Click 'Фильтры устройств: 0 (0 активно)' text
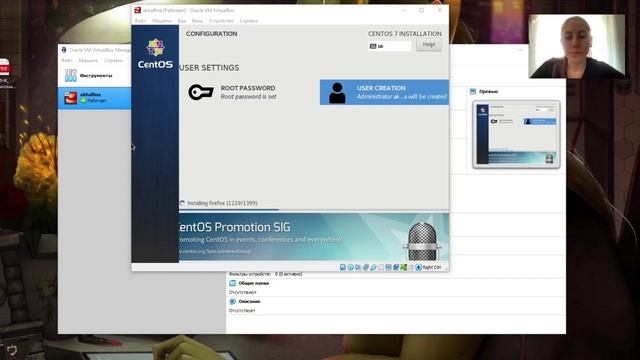Viewport: 640px width, 360px height. pyautogui.click(x=265, y=274)
